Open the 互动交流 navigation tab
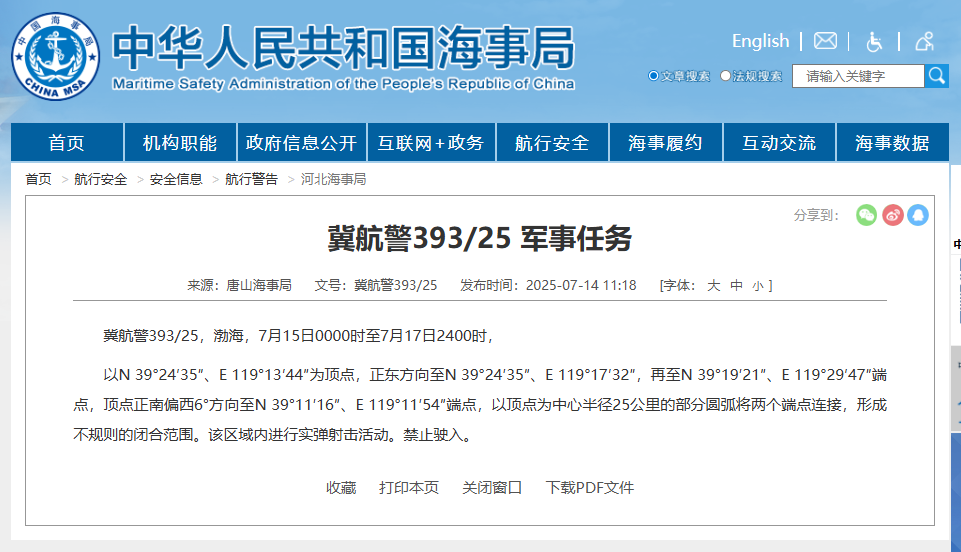This screenshot has height=552, width=961. click(x=779, y=142)
